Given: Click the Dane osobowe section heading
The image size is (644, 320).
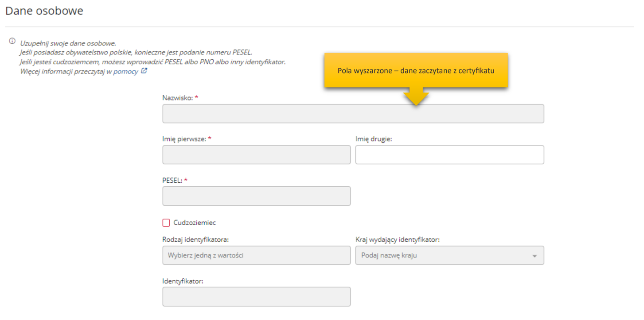Looking at the screenshot, I should [x=44, y=11].
